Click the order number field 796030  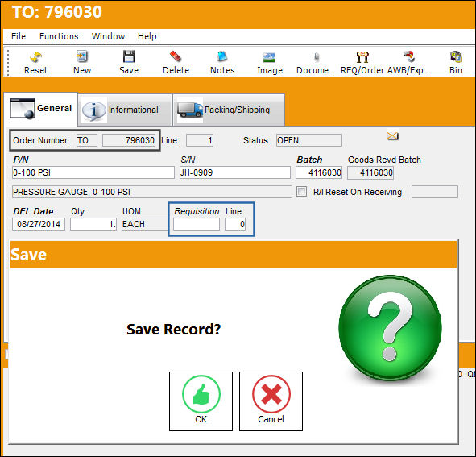coord(129,140)
